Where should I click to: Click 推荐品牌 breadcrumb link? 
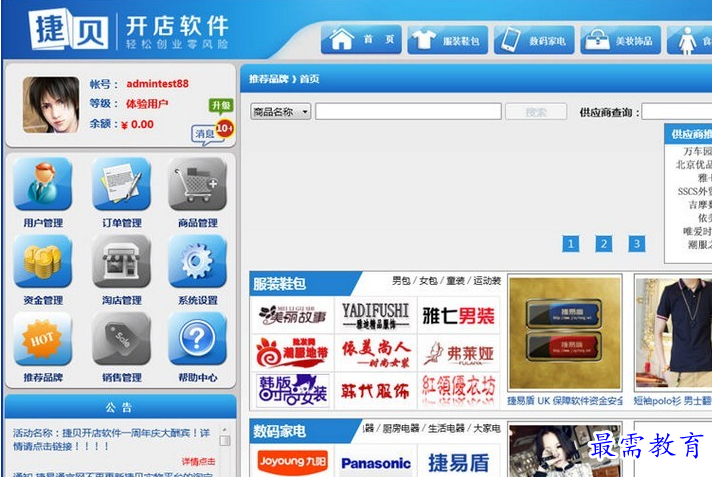pos(269,79)
